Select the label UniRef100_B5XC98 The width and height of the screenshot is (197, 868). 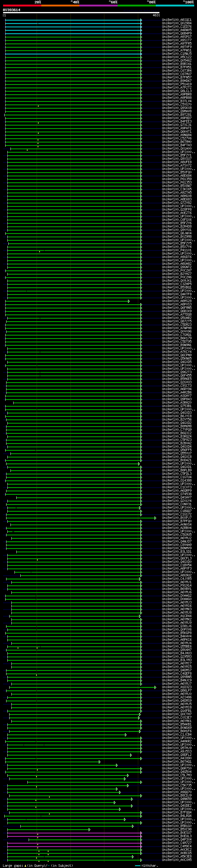[176, 830]
